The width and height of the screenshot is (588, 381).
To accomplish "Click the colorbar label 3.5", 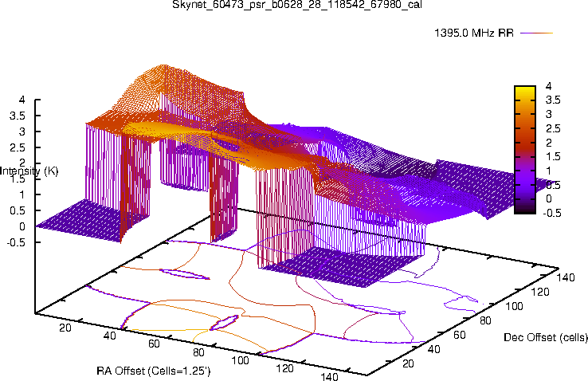I will pyautogui.click(x=553, y=100).
